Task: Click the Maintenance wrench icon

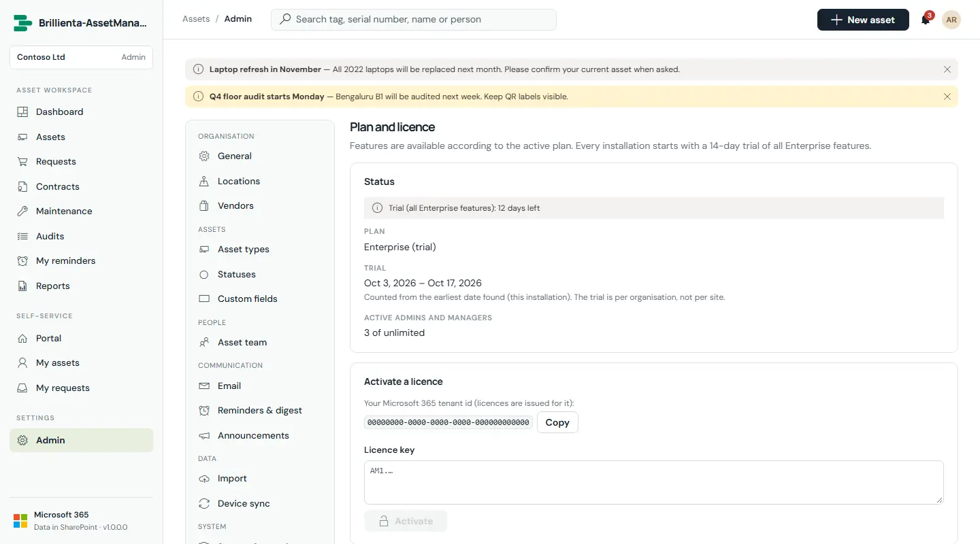Action: coord(22,211)
